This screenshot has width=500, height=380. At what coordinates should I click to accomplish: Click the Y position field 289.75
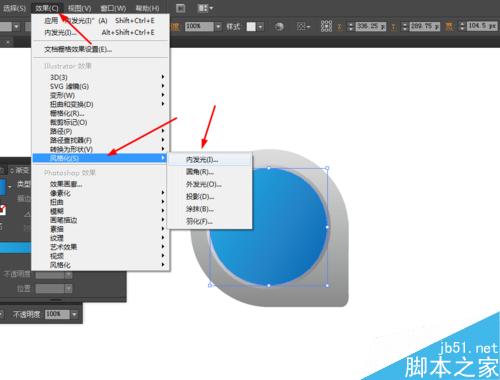(x=425, y=26)
